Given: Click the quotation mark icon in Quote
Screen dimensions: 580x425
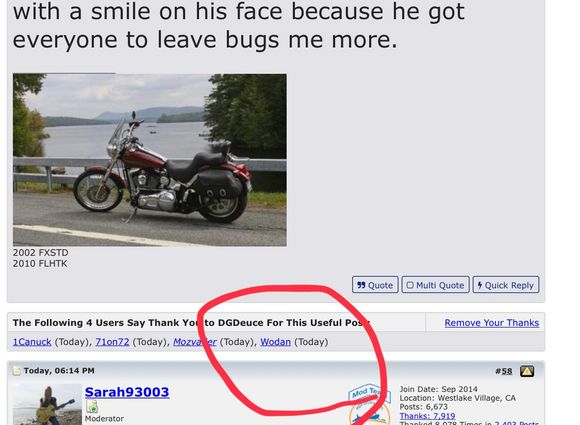Looking at the screenshot, I should coord(361,285).
